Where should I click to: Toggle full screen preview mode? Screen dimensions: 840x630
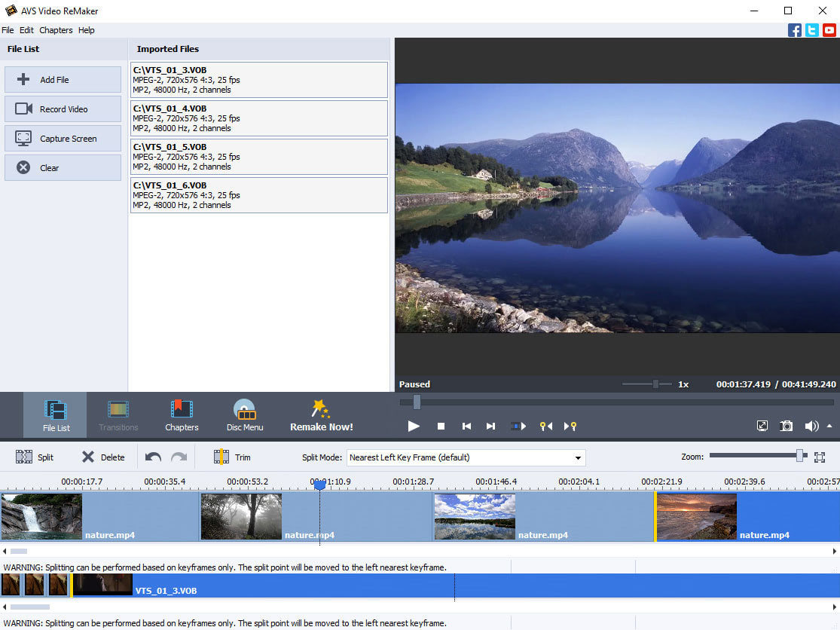(x=762, y=426)
